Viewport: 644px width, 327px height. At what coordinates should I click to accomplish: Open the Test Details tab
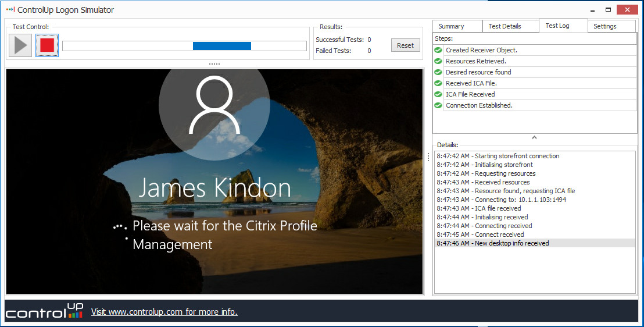(x=510, y=26)
